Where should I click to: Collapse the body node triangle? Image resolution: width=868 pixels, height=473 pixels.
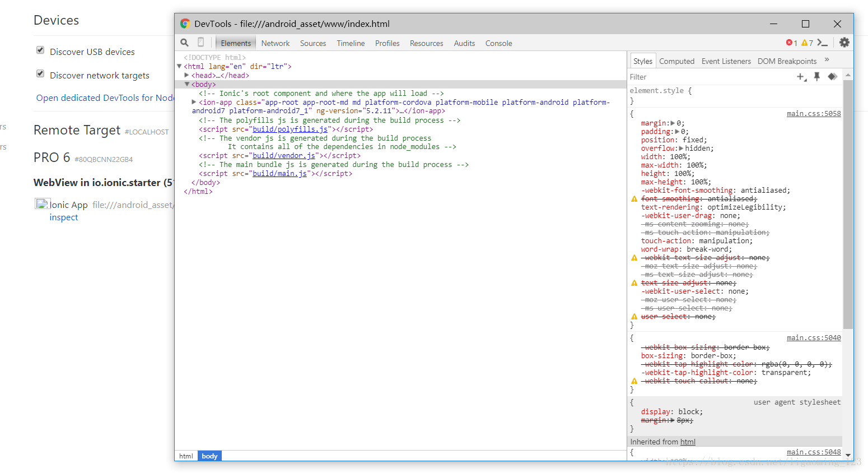point(187,84)
